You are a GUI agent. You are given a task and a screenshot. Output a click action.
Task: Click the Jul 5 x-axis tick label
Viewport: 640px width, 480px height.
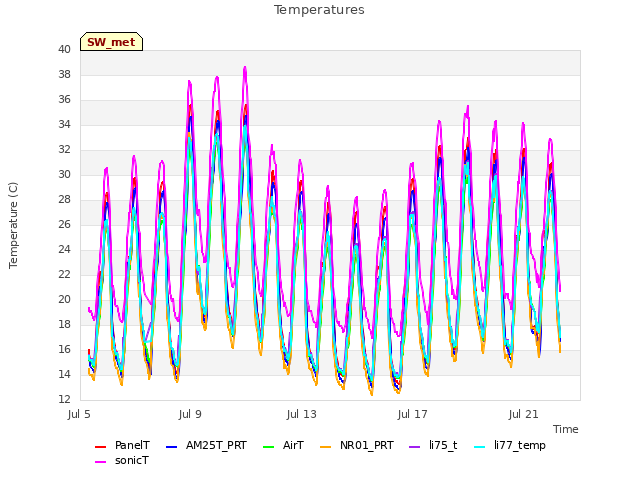point(79,414)
